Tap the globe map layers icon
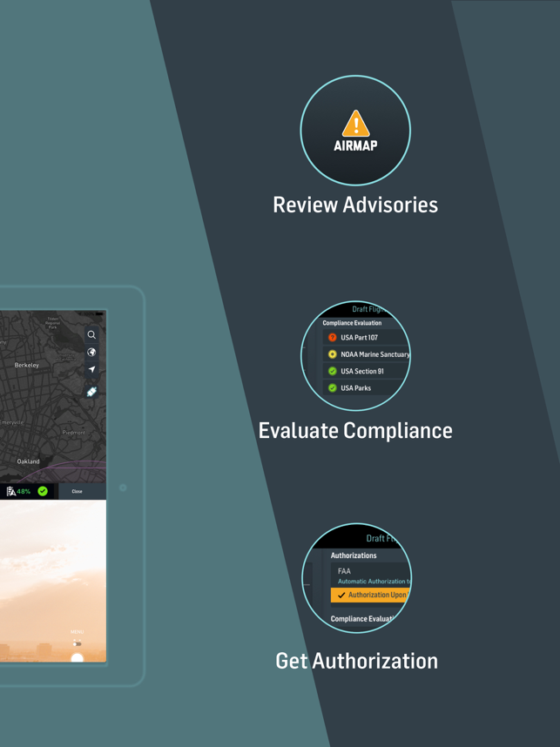The image size is (560, 747). point(91,352)
